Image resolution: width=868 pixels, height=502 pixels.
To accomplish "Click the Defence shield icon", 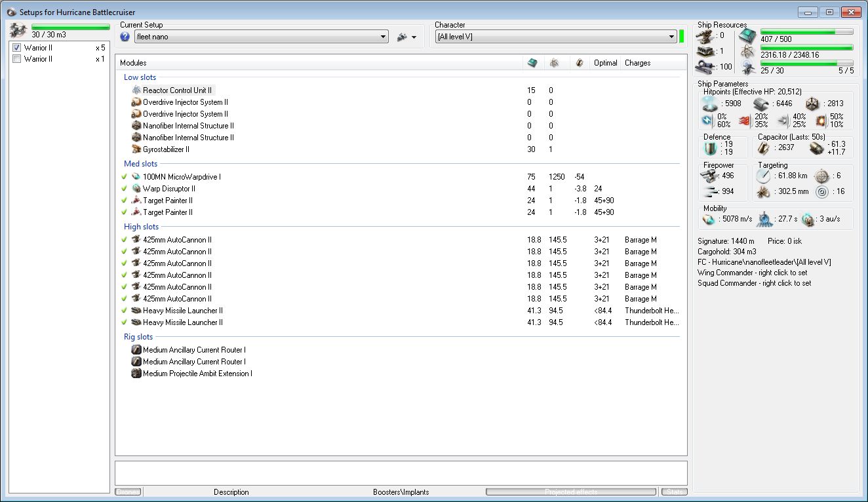I will (711, 148).
